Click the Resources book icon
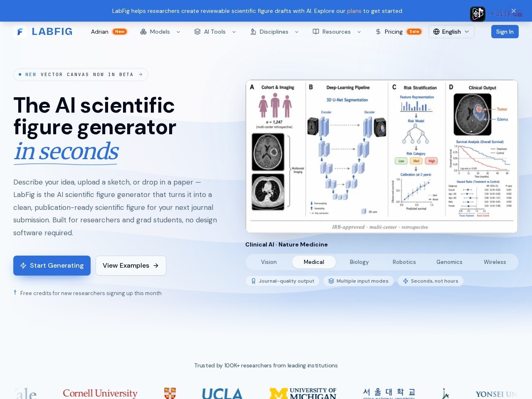532x399 pixels. coord(316,32)
